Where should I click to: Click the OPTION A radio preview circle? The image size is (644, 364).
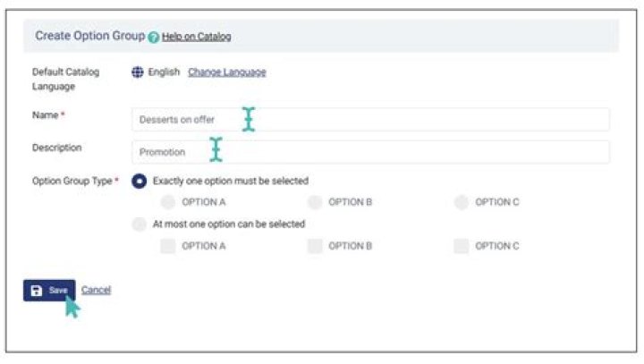pos(168,202)
